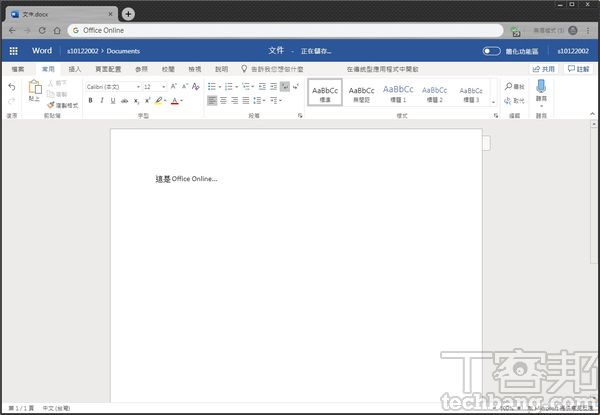
Task: Open the bullet list style dropdown arrow
Action: tap(220, 87)
